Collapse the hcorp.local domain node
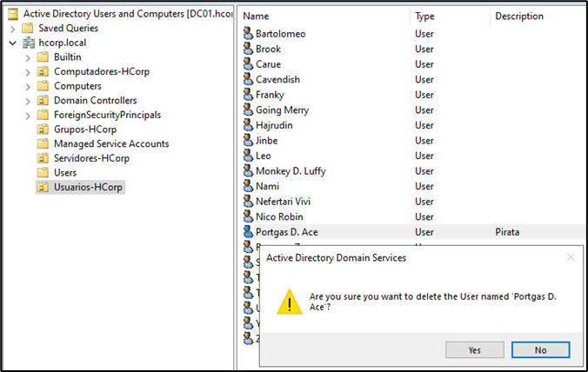Viewport: 588px width, 372px height. (12, 43)
